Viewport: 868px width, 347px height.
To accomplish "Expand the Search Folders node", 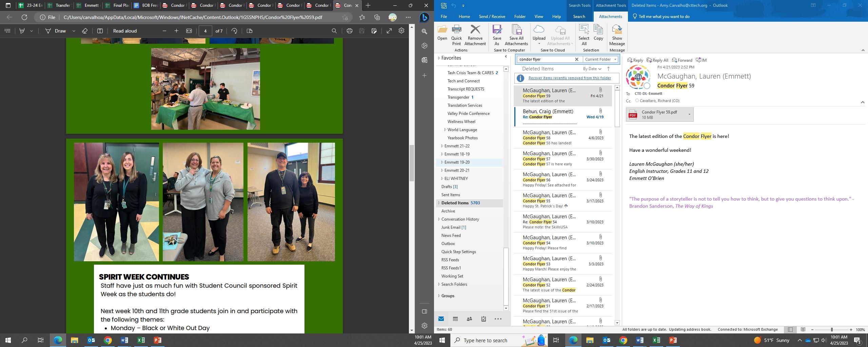I will (x=439, y=284).
